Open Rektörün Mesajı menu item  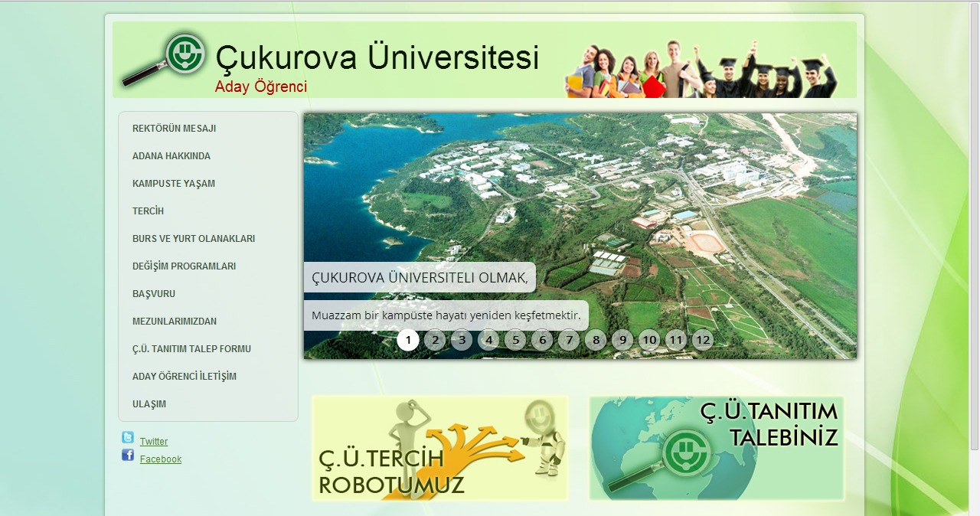[174, 129]
